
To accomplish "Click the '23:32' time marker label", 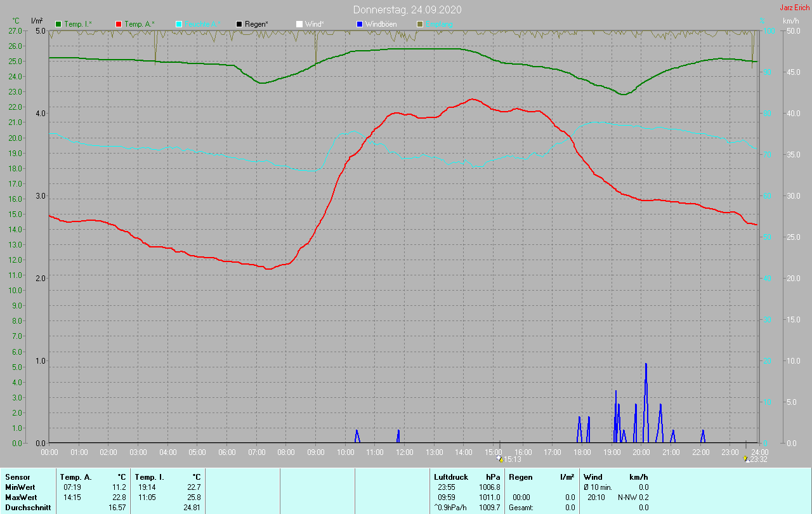I will click(x=759, y=459).
